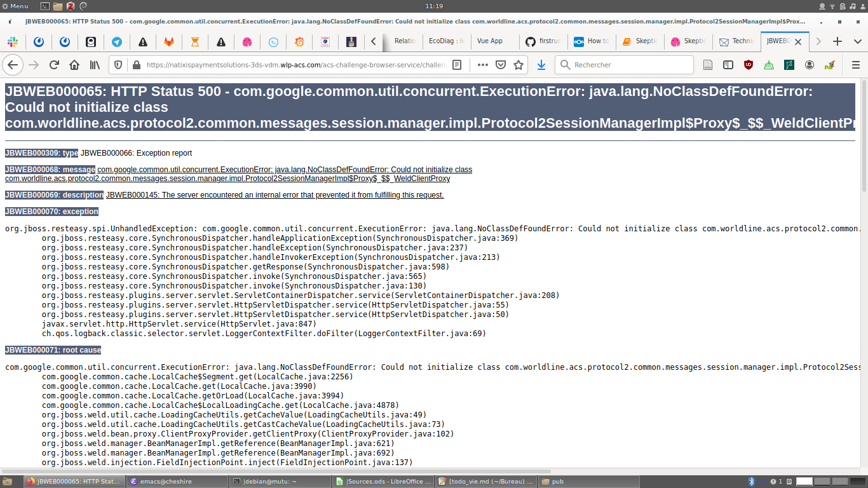The width and height of the screenshot is (868, 488).
Task: Switch to emacs@cheshire taskbar window
Action: [x=176, y=482]
